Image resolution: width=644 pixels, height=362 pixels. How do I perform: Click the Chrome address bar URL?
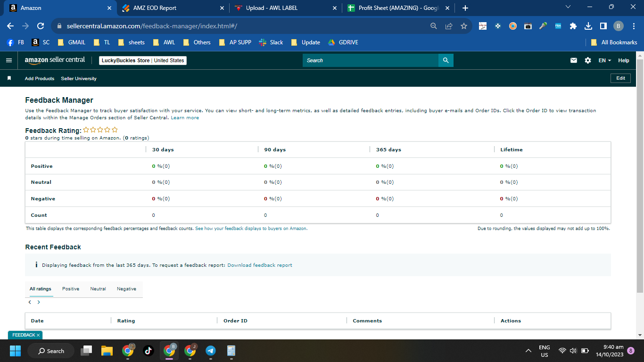152,26
